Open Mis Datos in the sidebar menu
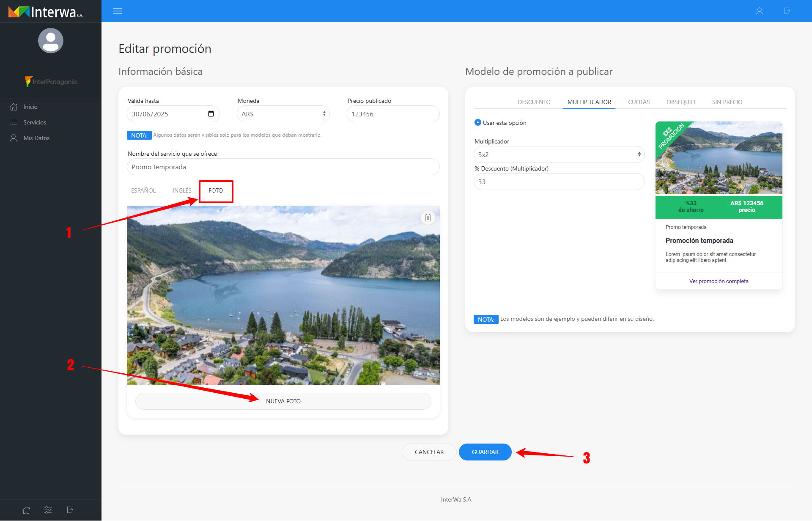The width and height of the screenshot is (812, 521). 36,138
